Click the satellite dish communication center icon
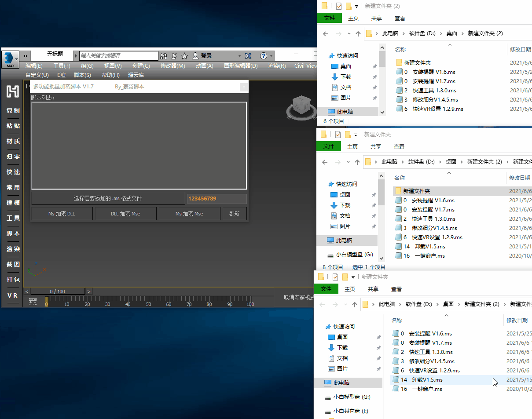This screenshot has height=419, width=532. [x=174, y=56]
